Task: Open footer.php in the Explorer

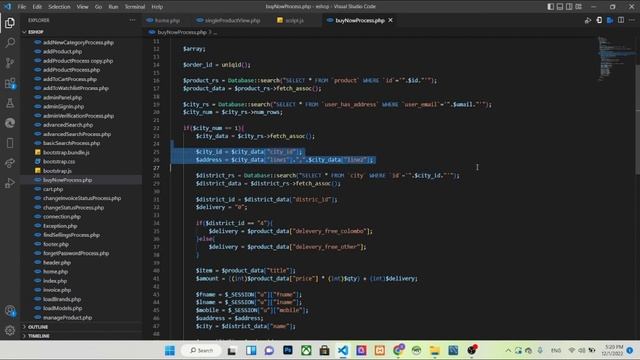Action: pos(56,244)
